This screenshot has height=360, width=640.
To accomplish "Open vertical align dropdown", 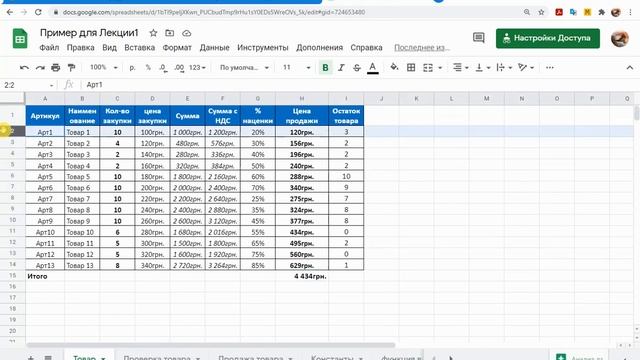I will click(483, 68).
